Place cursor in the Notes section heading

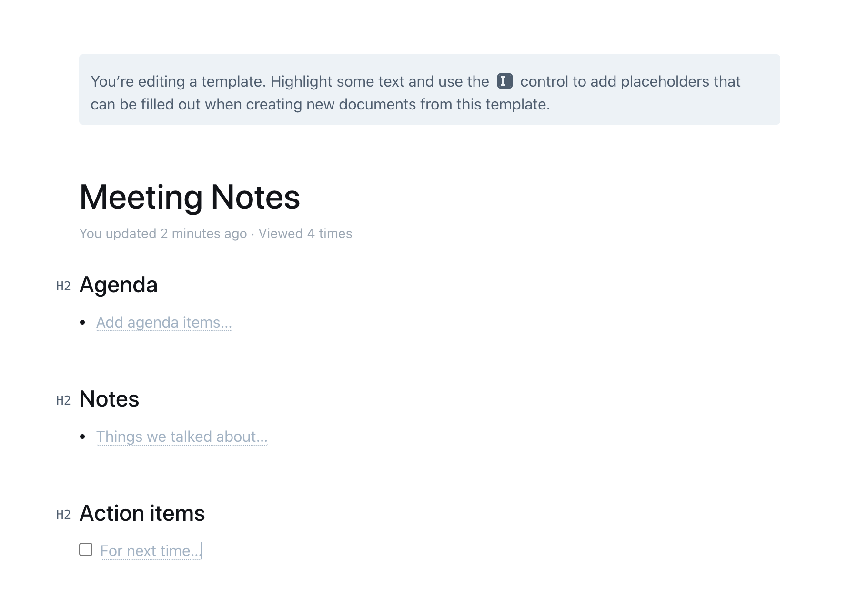pyautogui.click(x=109, y=399)
